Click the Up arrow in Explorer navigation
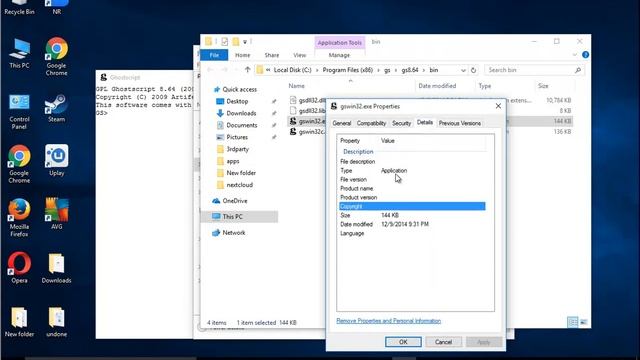This screenshot has height=360, width=640. coord(247,70)
